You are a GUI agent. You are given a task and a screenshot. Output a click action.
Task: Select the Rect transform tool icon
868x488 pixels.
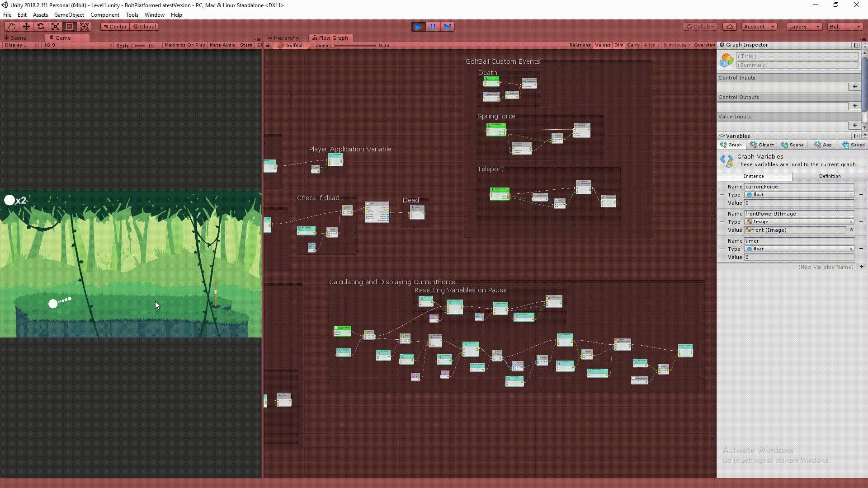70,27
